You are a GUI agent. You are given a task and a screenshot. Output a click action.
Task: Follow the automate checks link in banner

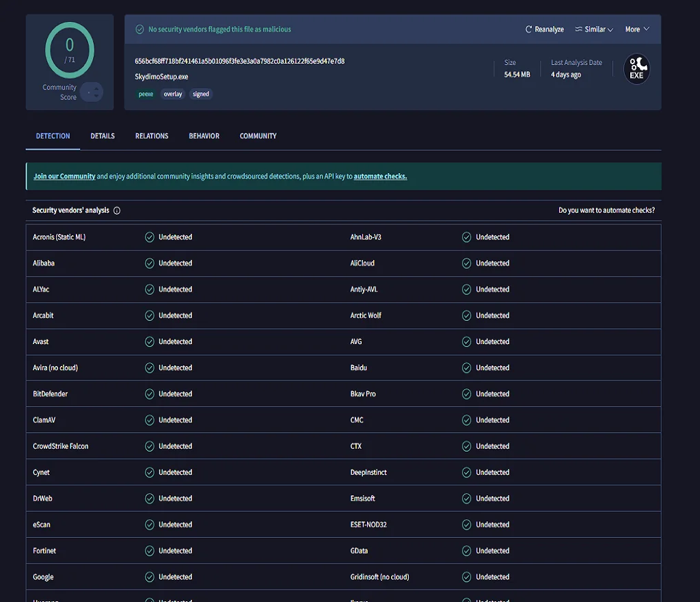(x=380, y=176)
